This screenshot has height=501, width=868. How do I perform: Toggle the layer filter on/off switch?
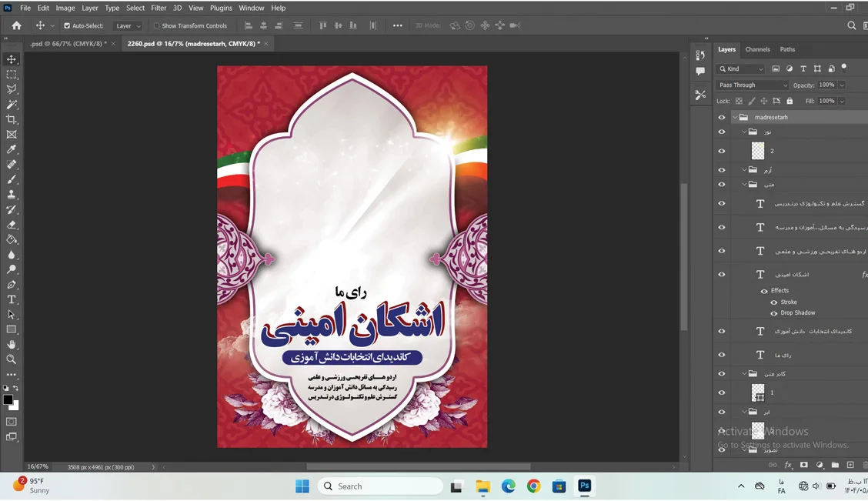click(844, 68)
